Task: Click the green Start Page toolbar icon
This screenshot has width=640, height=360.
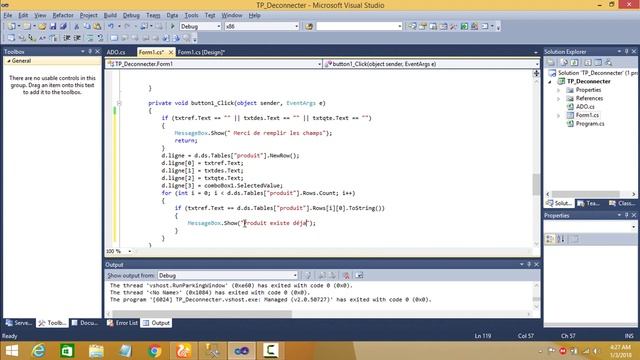Action: click(464, 27)
